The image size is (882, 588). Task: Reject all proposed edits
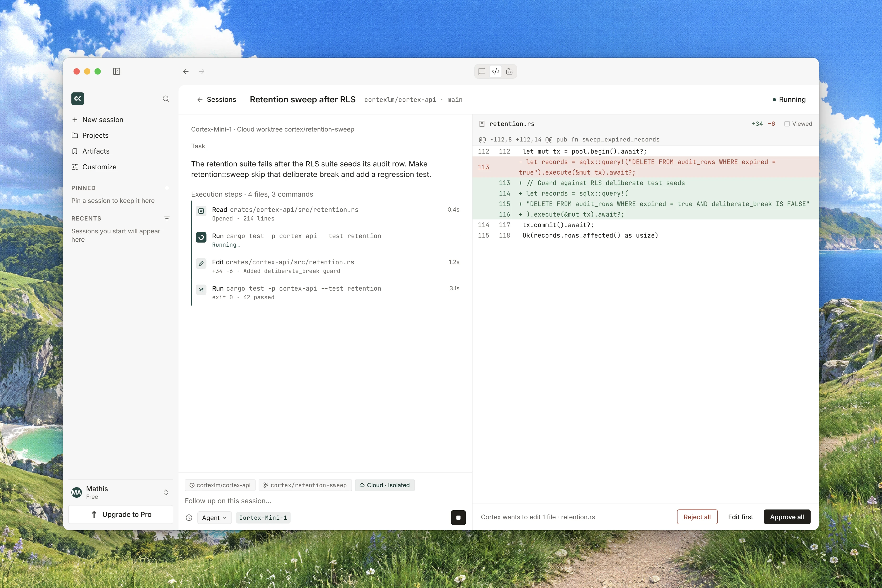pos(697,517)
